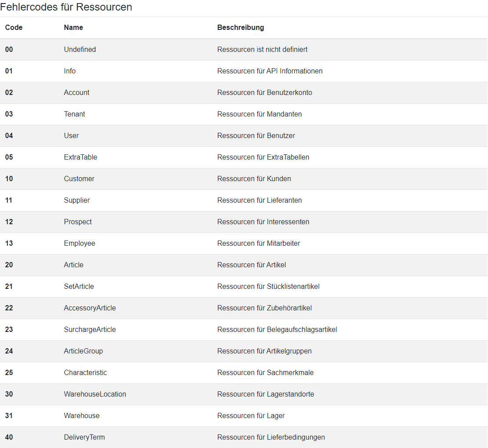This screenshot has width=488, height=448.
Task: Click the "Fehlercodes für Ressourcen" heading
Action: coord(66,7)
